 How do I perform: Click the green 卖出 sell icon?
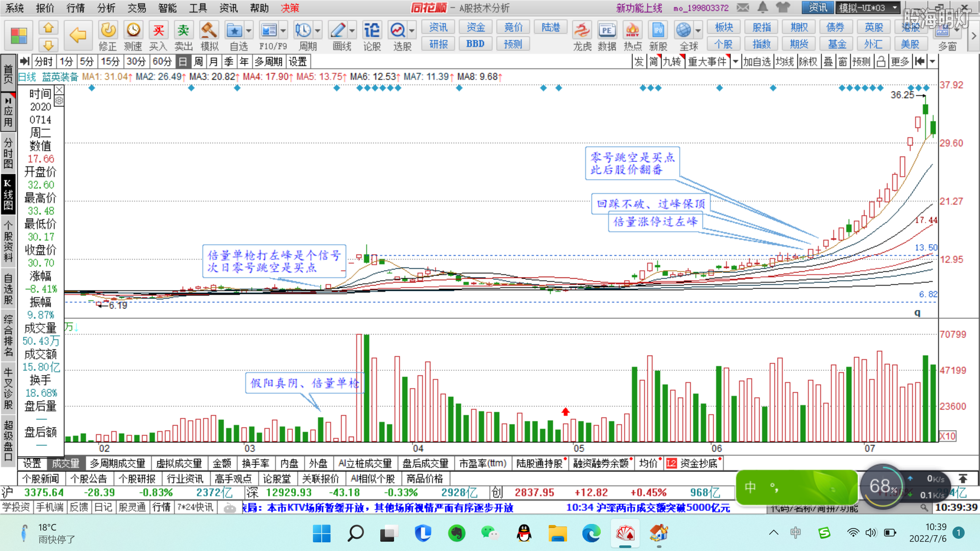183,30
